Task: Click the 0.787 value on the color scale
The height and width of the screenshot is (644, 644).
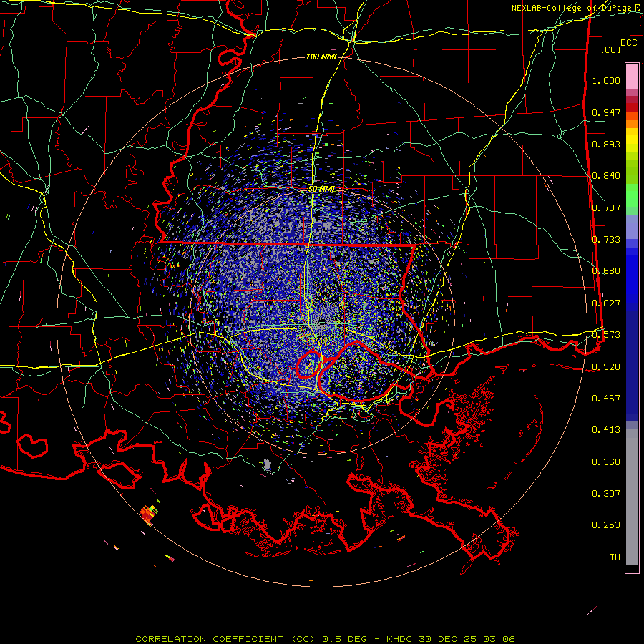Action: pyautogui.click(x=606, y=208)
